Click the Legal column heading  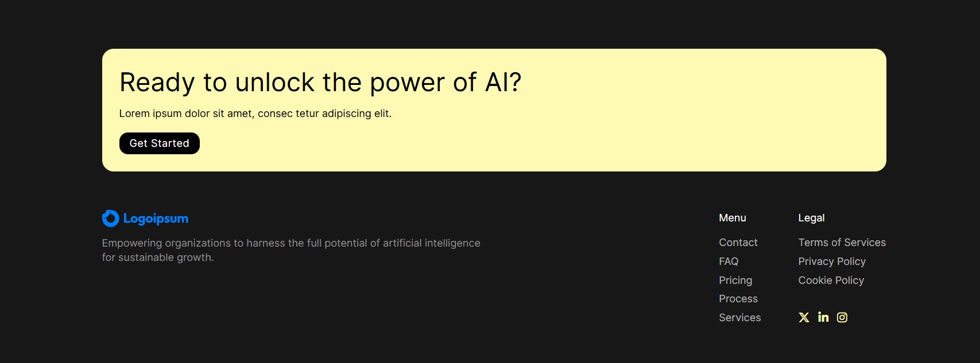click(x=811, y=218)
